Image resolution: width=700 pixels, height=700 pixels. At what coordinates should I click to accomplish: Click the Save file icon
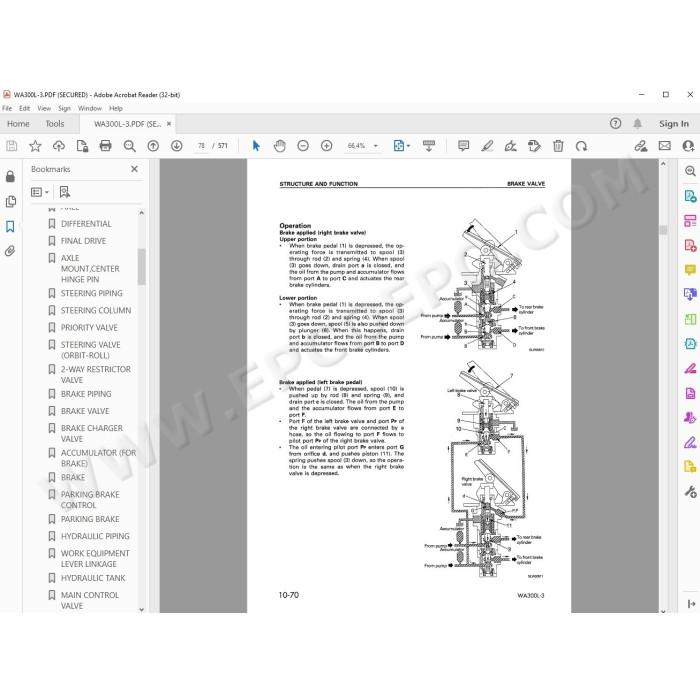(12, 146)
